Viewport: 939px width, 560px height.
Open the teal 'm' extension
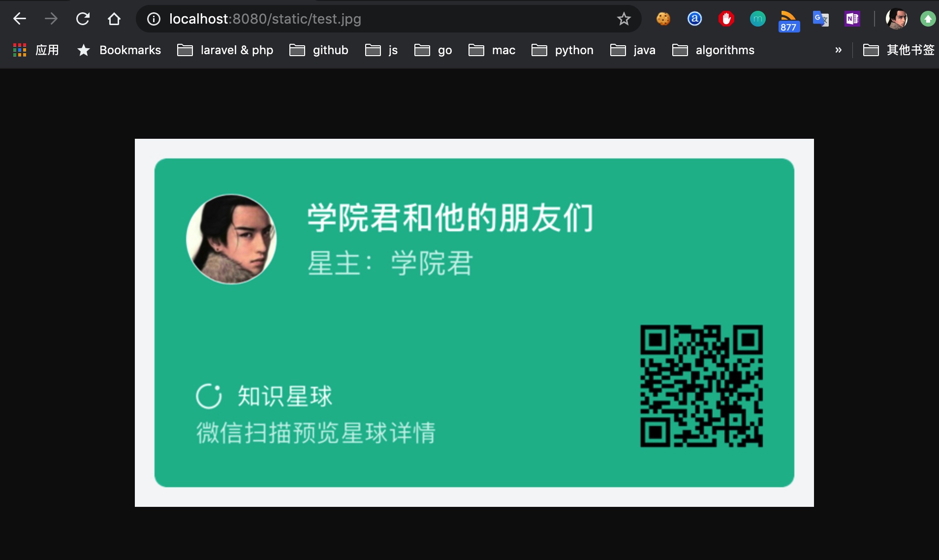point(757,19)
